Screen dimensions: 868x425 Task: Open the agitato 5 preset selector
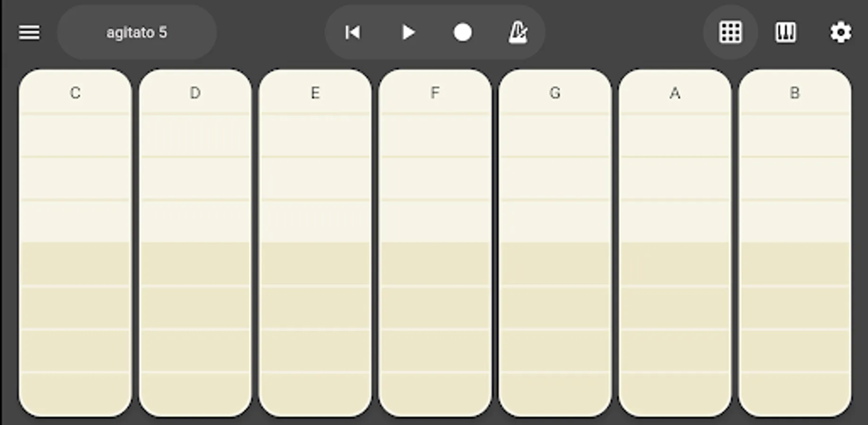(137, 32)
